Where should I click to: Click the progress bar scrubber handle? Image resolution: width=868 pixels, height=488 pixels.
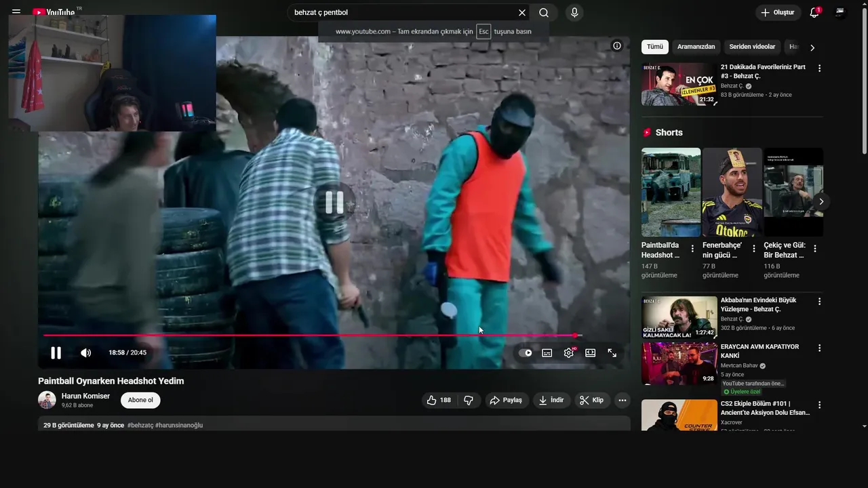click(x=575, y=335)
